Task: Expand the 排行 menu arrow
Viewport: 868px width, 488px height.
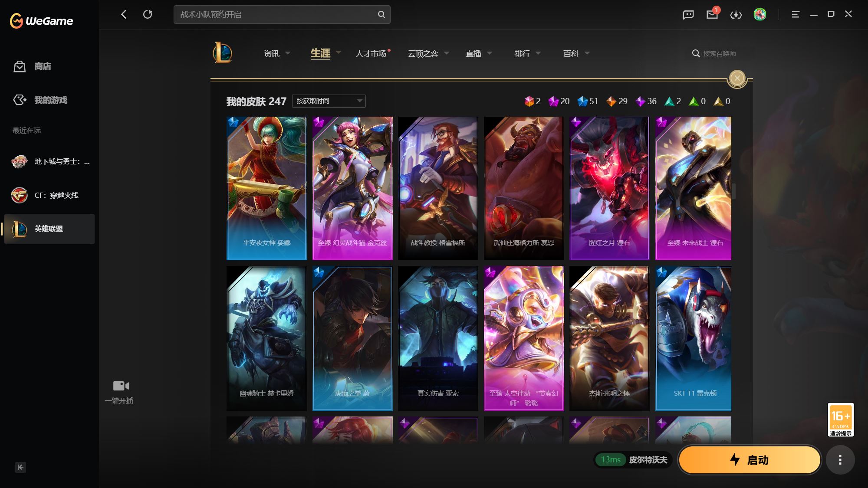Action: pyautogui.click(x=538, y=53)
